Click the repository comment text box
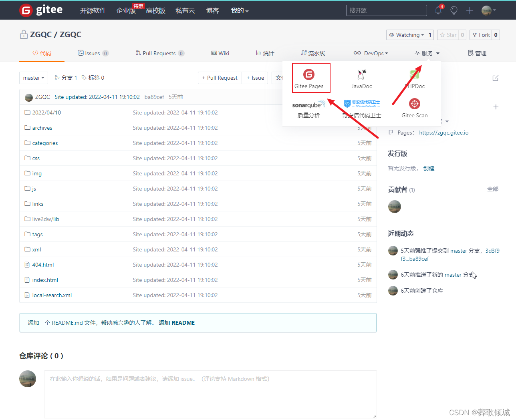Screen dimensions: 516x420 [210, 394]
